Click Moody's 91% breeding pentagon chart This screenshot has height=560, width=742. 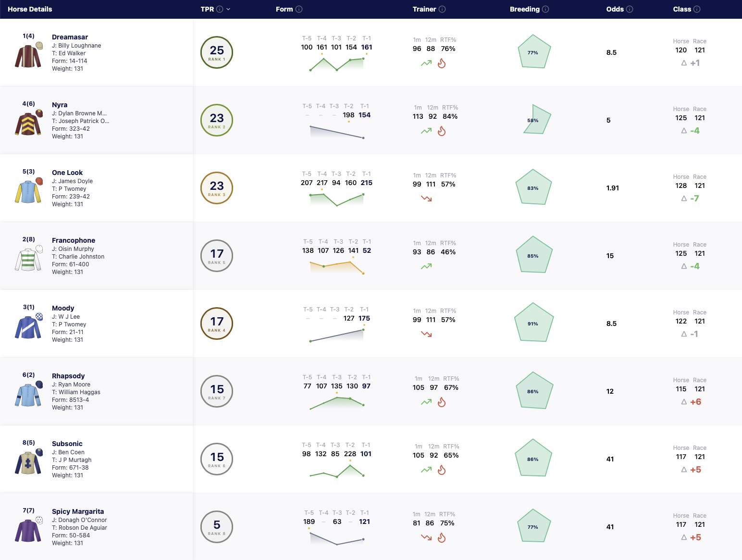[x=533, y=323]
